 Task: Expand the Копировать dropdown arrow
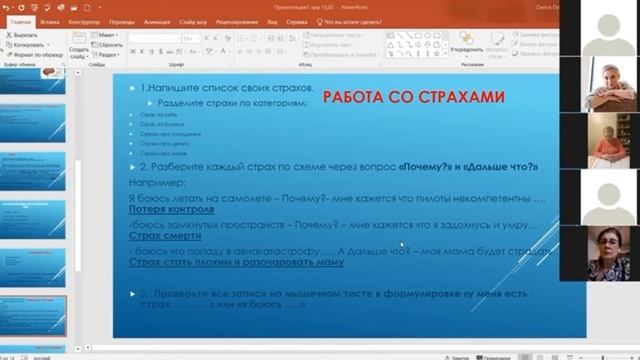[49, 45]
